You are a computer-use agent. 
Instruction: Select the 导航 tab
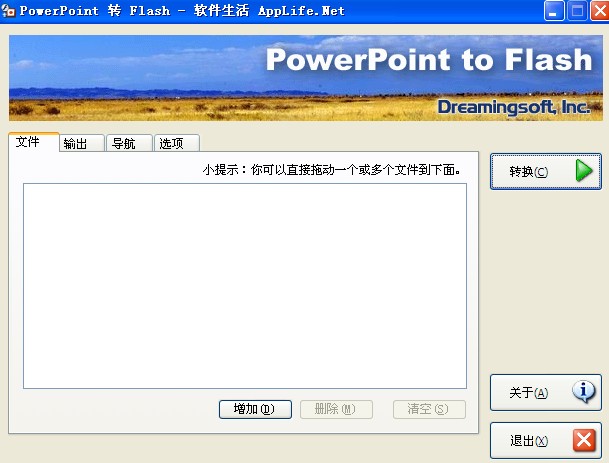(x=129, y=143)
